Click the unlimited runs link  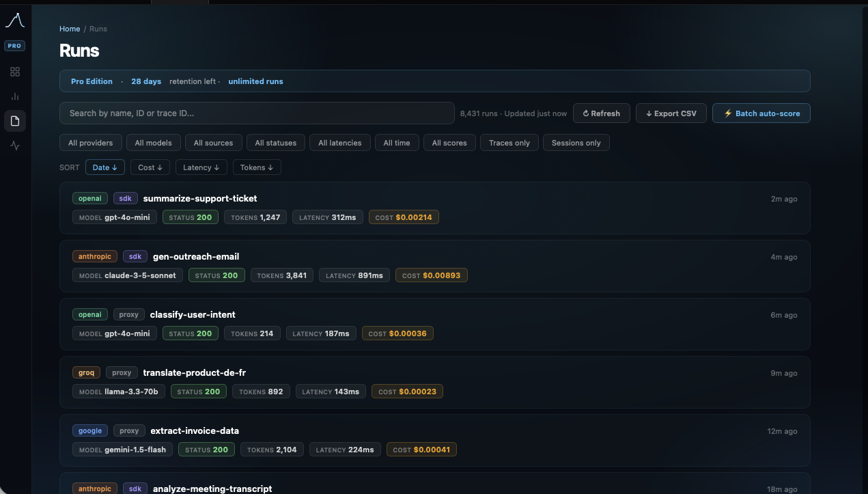pyautogui.click(x=255, y=81)
